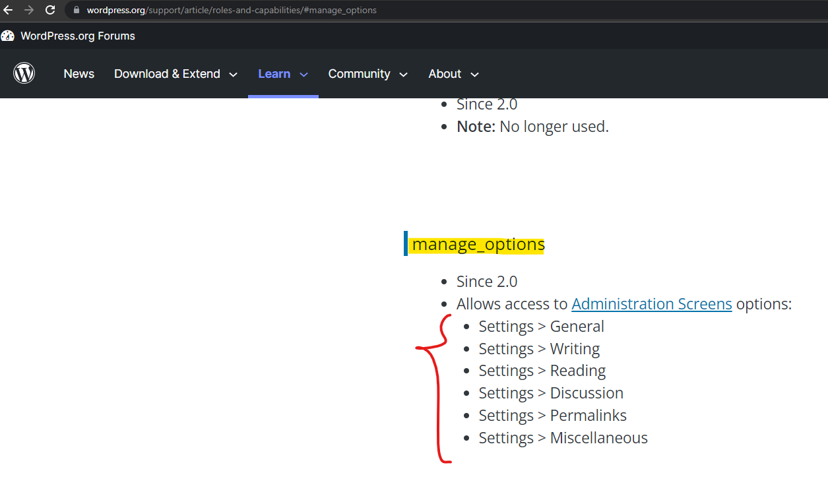Image resolution: width=828 pixels, height=504 pixels.
Task: Click the 'Note: No longer used.' text
Action: pyautogui.click(x=532, y=127)
